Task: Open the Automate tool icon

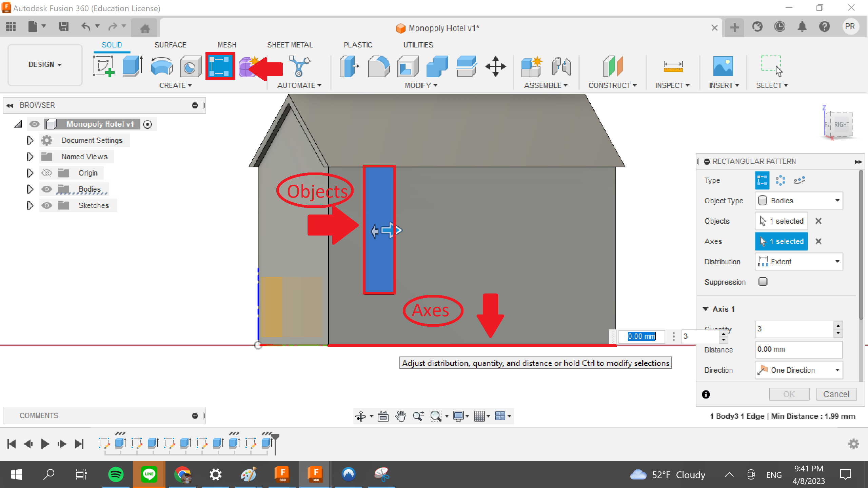Action: tap(299, 66)
